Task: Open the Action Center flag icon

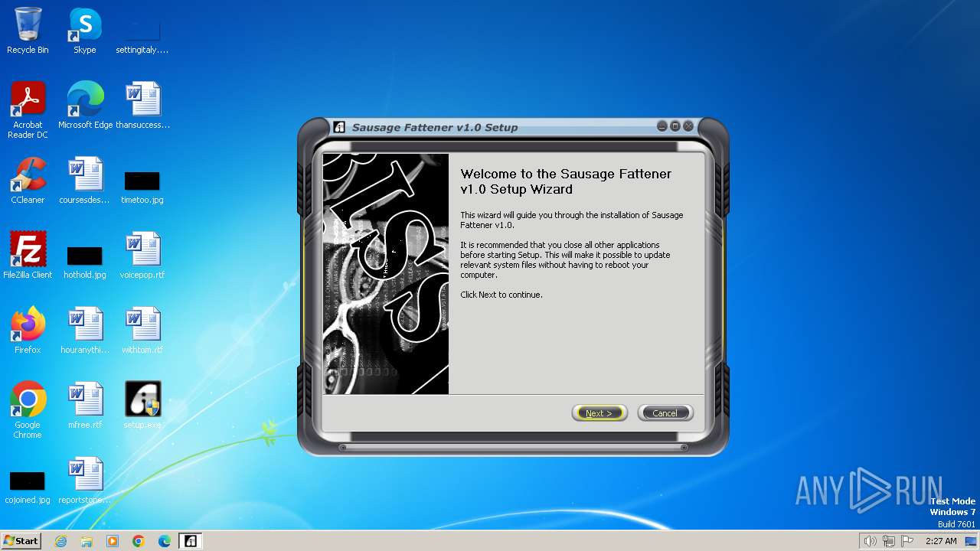Action: [907, 541]
